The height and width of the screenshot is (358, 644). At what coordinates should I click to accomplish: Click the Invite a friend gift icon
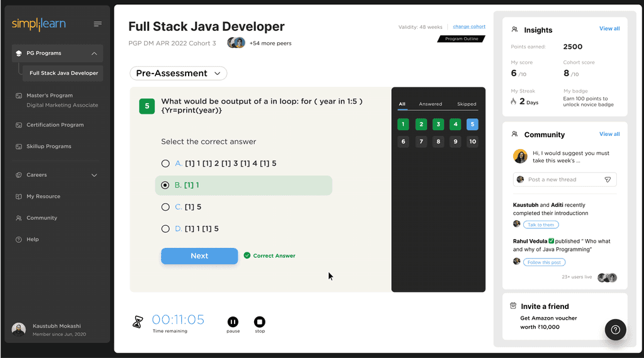[x=513, y=306]
